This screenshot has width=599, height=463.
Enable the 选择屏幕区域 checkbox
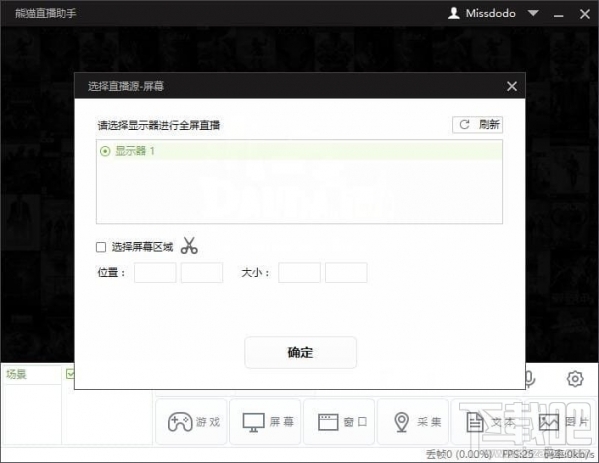[101, 247]
